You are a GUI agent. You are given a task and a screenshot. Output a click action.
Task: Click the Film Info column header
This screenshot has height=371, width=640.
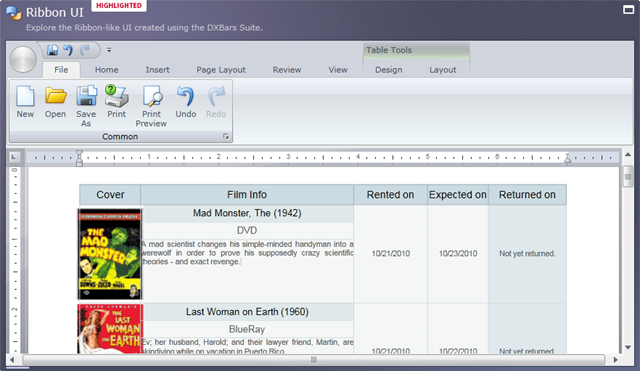click(x=247, y=195)
